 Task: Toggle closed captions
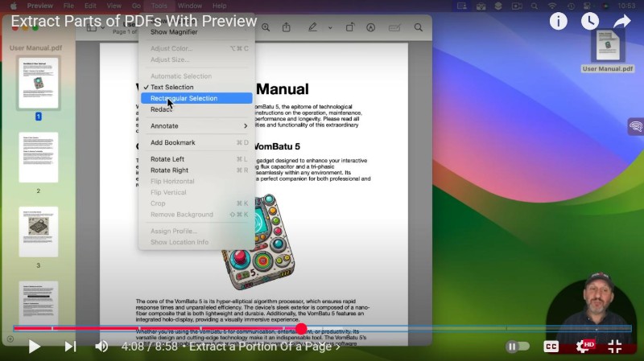tap(551, 347)
